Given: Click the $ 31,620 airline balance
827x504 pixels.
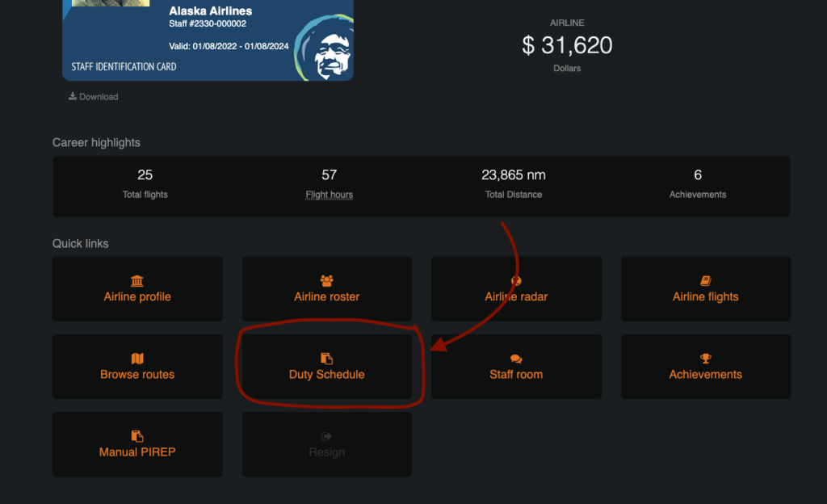Looking at the screenshot, I should click(567, 45).
